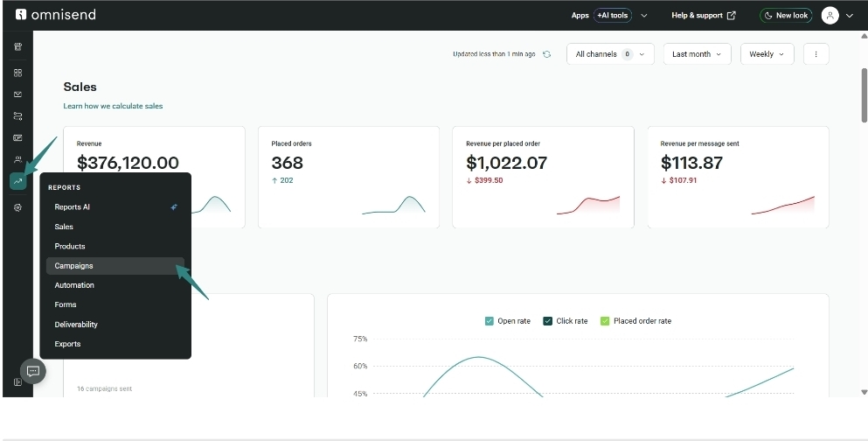Click the REPORTS menu heading

(x=64, y=188)
